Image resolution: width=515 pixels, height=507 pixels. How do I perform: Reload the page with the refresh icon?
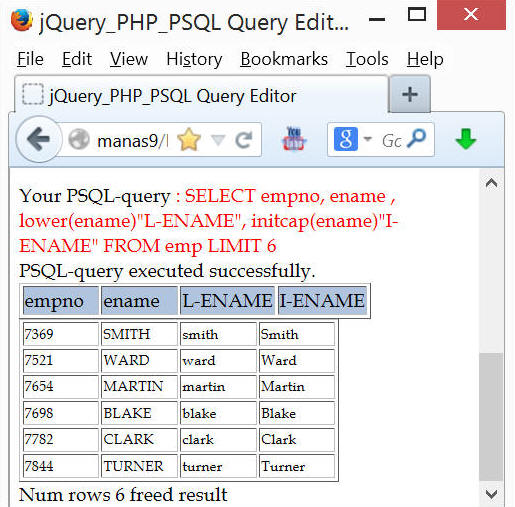(x=244, y=140)
